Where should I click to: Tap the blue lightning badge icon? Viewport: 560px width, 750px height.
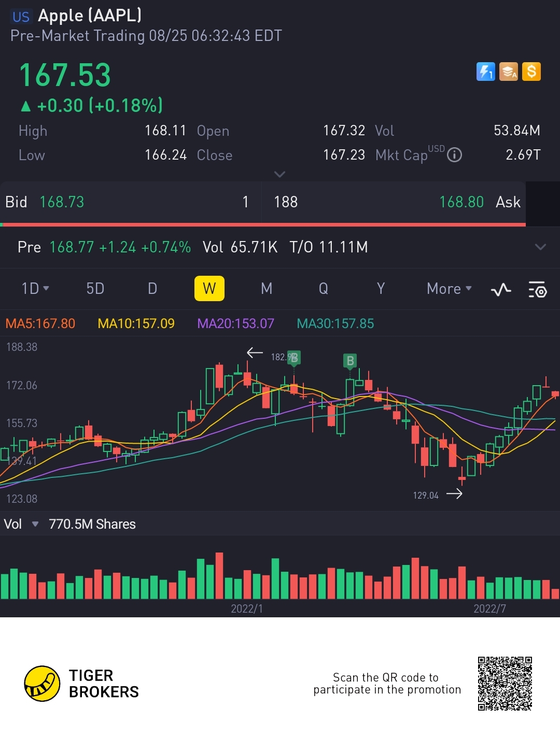pos(486,72)
